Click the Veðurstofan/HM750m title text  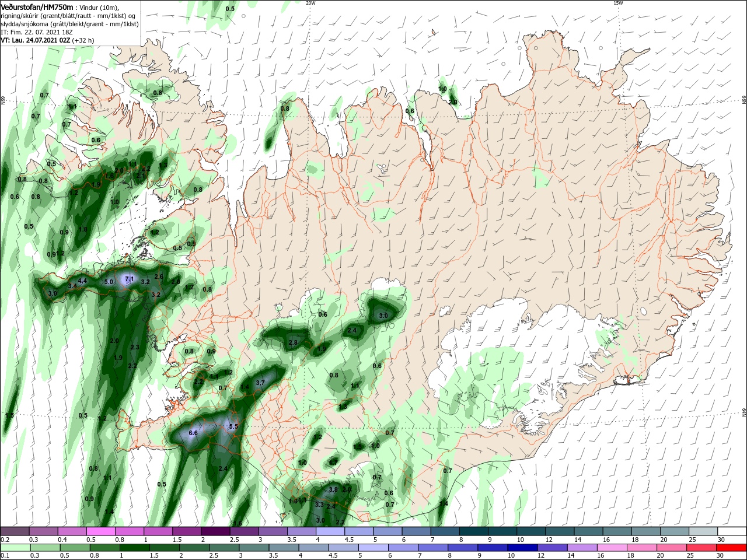(37, 7)
